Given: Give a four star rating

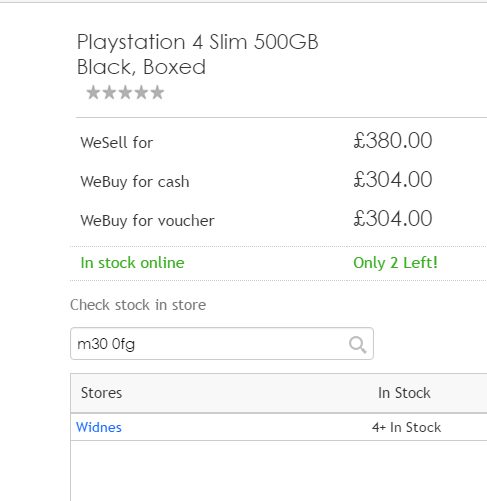Looking at the screenshot, I should pyautogui.click(x=141, y=92).
